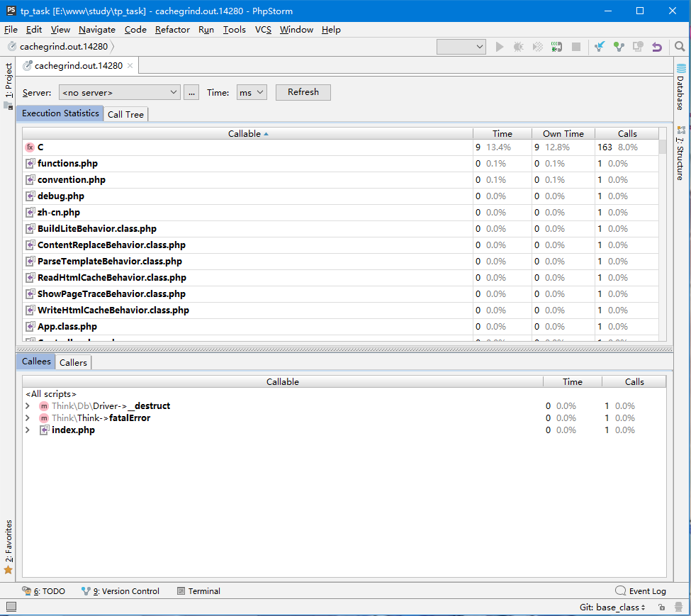Close the cachegrind.out.14280 editor tab

click(x=130, y=66)
